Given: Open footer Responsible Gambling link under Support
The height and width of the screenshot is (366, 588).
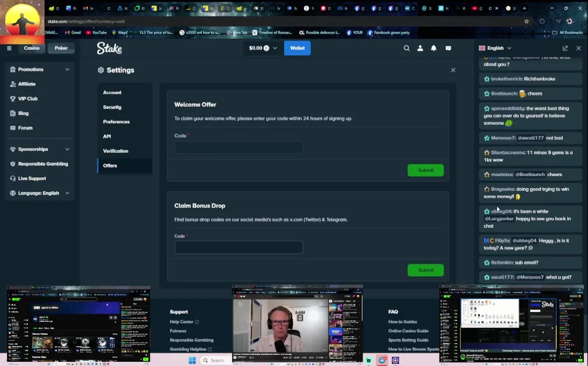Looking at the screenshot, I should [x=191, y=340].
